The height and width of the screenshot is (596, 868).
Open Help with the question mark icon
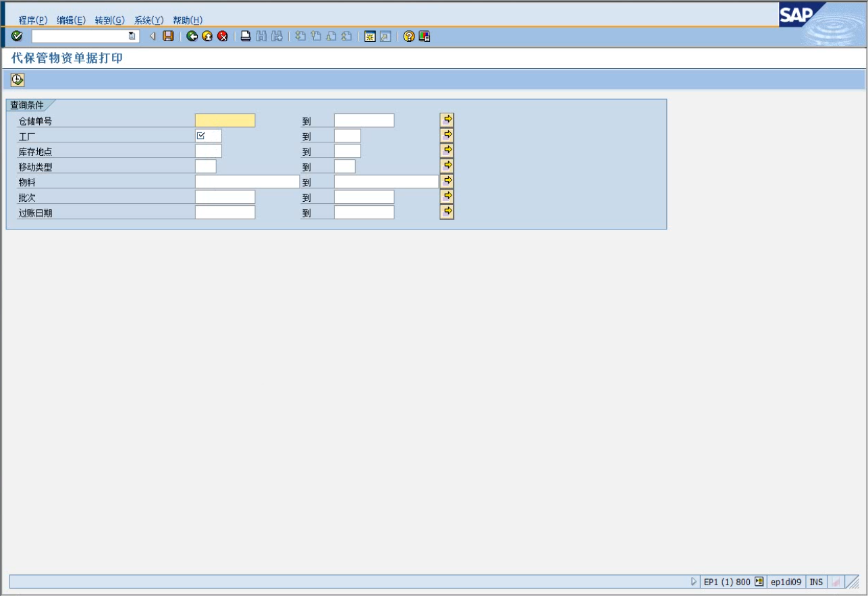(x=408, y=36)
